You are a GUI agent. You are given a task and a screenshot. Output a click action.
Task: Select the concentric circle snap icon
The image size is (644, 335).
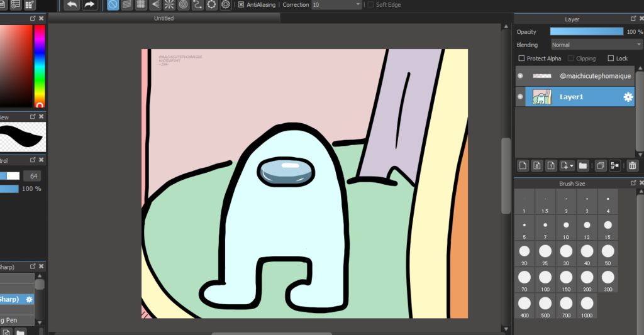coord(183,5)
